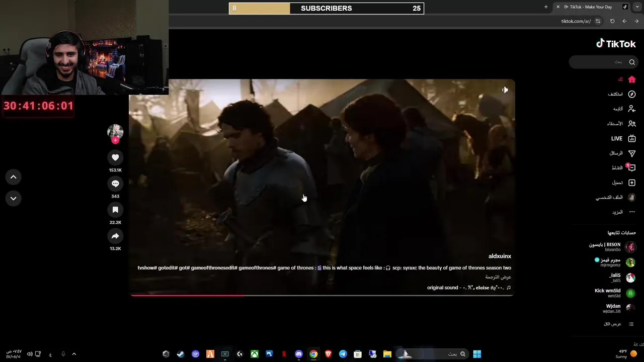This screenshot has height=362, width=644.
Task: Save video with bookmark icon 22.2K
Action: tap(115, 210)
